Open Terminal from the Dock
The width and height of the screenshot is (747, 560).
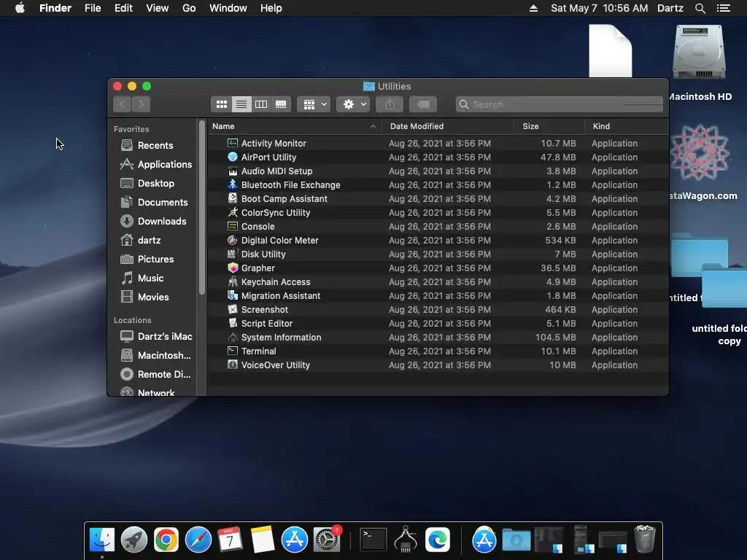click(373, 540)
